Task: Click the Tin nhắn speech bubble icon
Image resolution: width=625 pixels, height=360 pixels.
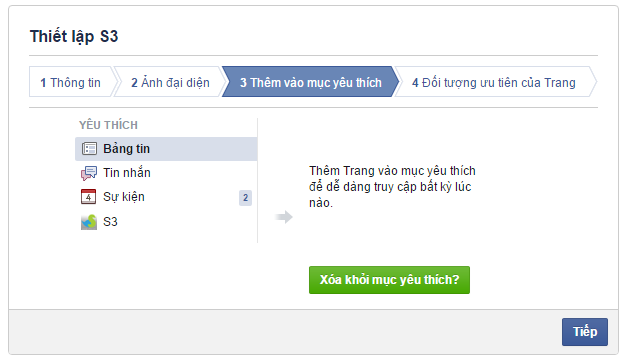Action: 89,173
